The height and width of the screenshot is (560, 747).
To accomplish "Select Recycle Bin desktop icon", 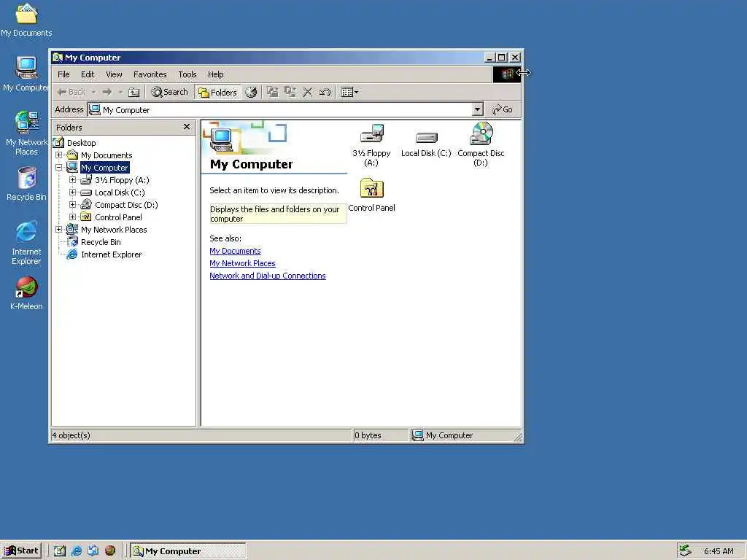I will click(26, 184).
